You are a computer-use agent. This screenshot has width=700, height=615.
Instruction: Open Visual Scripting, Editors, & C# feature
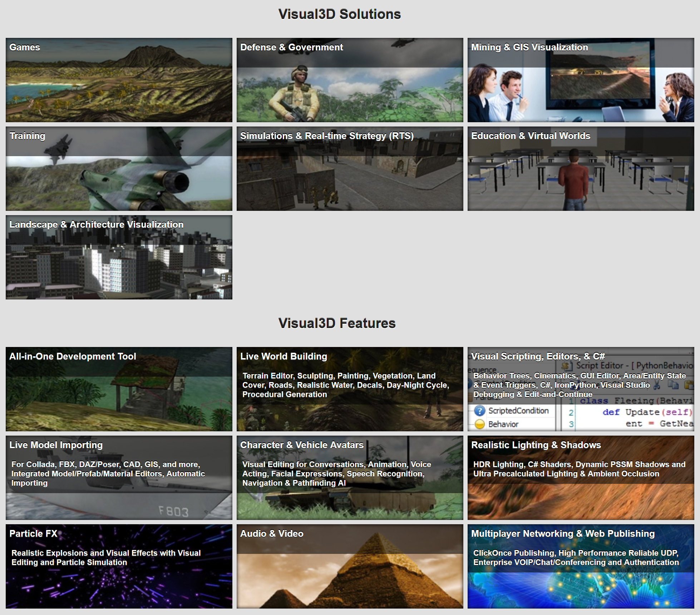point(581,389)
